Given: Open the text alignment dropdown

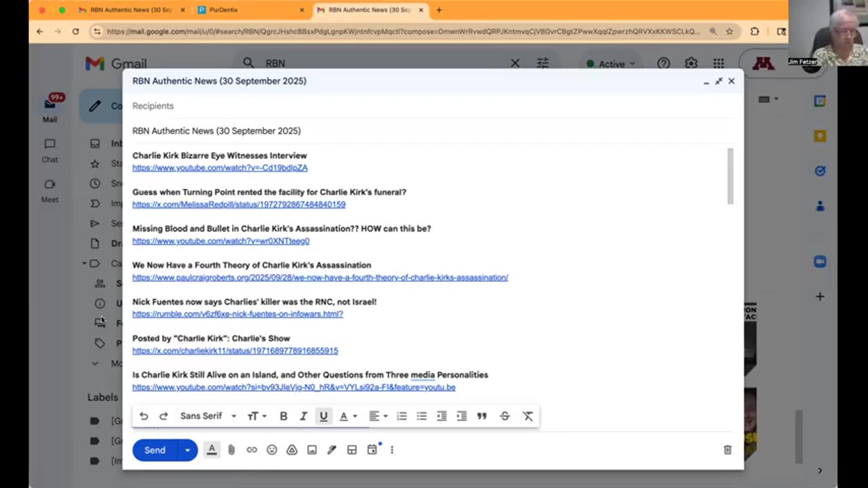Looking at the screenshot, I should coord(378,416).
